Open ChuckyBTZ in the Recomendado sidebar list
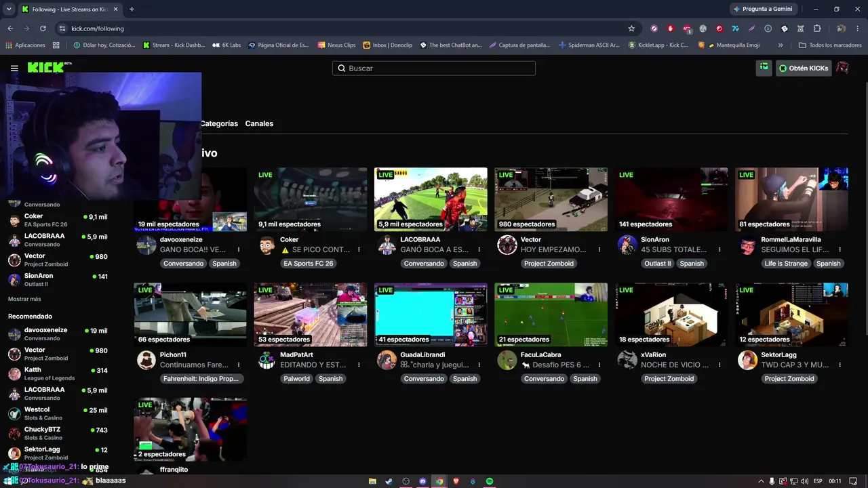 tap(58, 433)
